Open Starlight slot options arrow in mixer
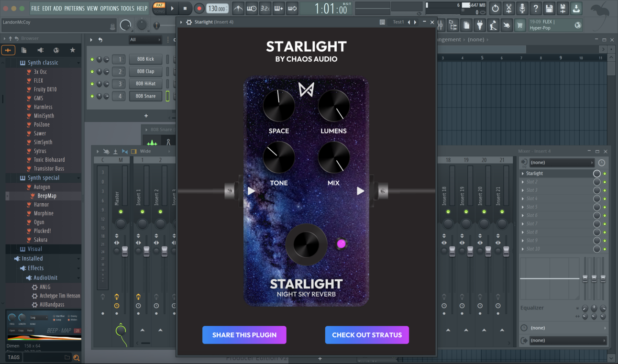 coord(523,174)
